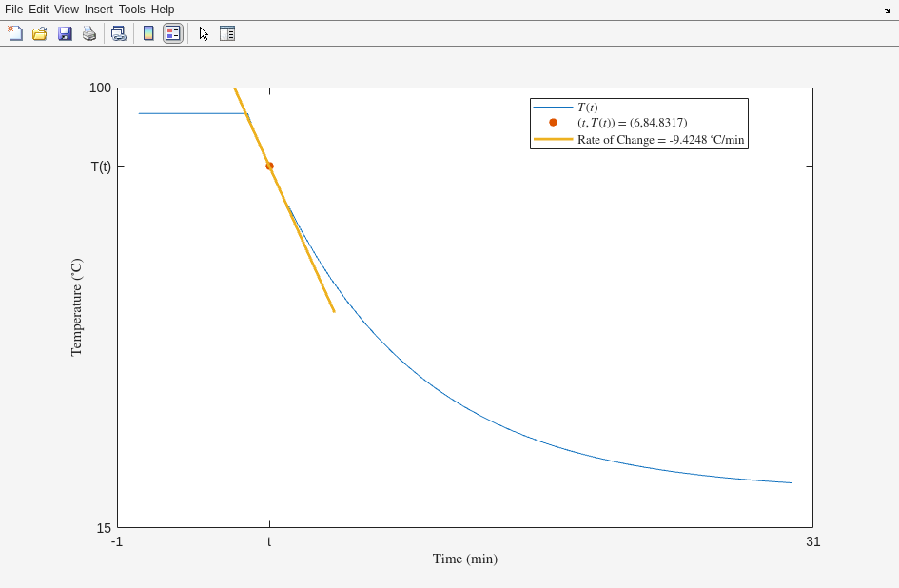
Task: Insert a colorbar using the toolbar icon
Action: point(148,33)
